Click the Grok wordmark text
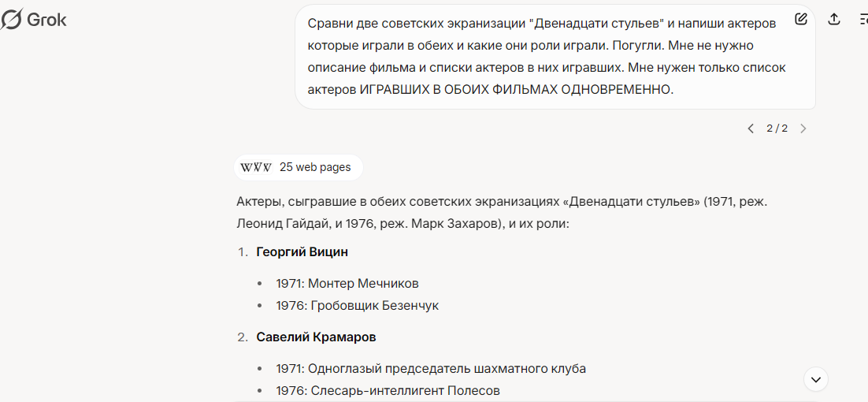Screen dimensions: 868x402 [x=46, y=20]
